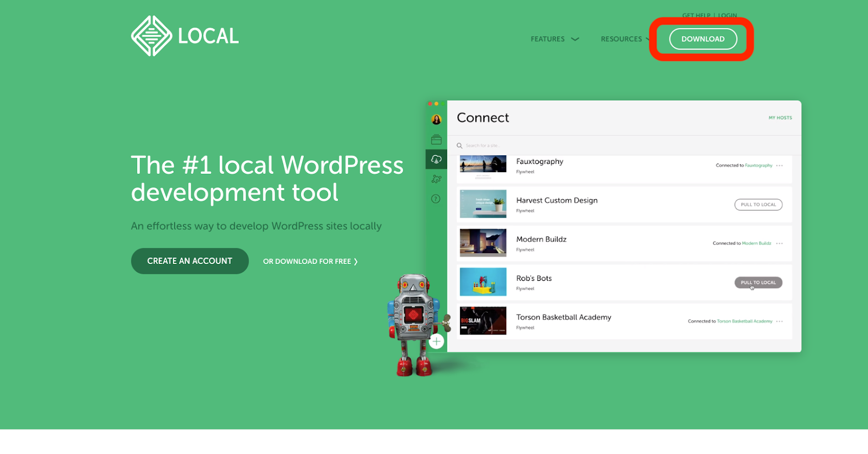Open the local sites icon in sidebar
This screenshot has height=454, width=868.
click(436, 140)
